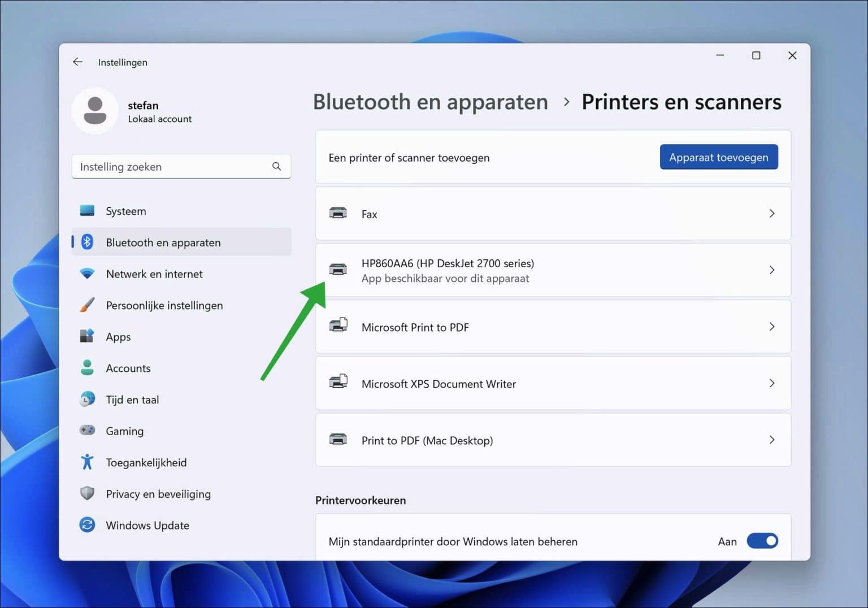
Task: Expand the HP DeskJet 2700 series entry
Action: click(x=772, y=270)
